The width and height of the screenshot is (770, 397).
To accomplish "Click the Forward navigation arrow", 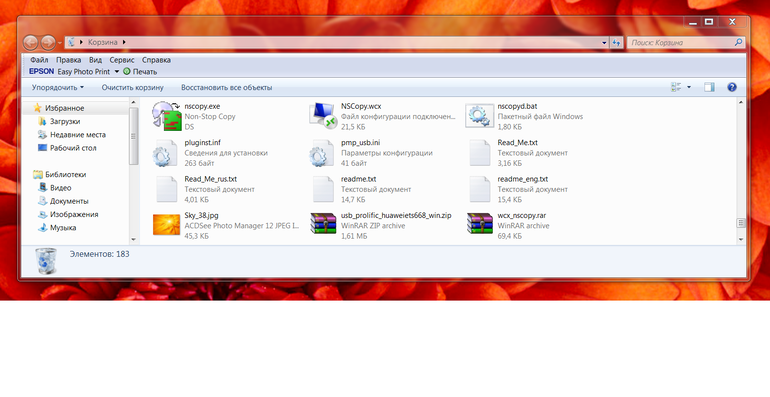I will pyautogui.click(x=48, y=43).
